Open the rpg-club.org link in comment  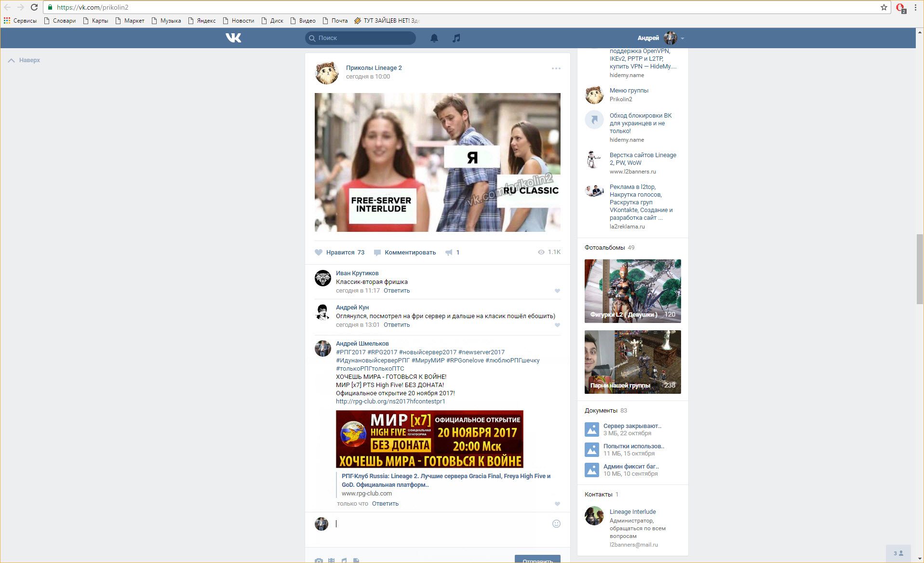390,402
